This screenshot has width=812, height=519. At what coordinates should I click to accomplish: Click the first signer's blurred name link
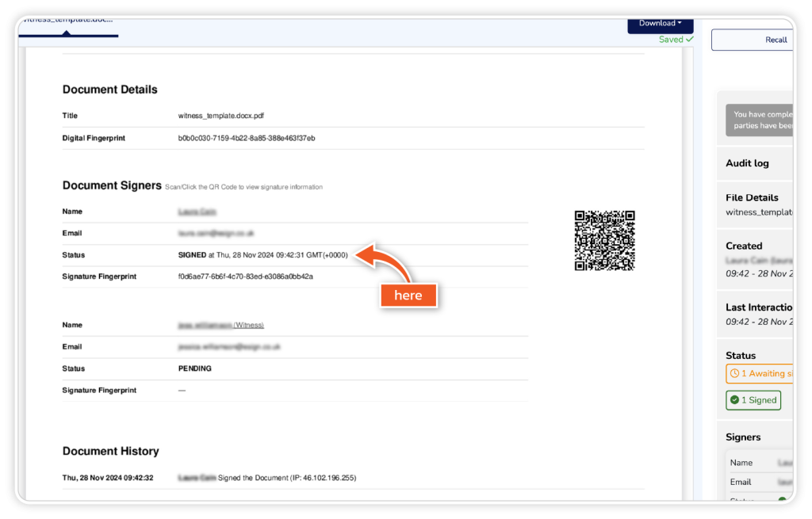[197, 212]
